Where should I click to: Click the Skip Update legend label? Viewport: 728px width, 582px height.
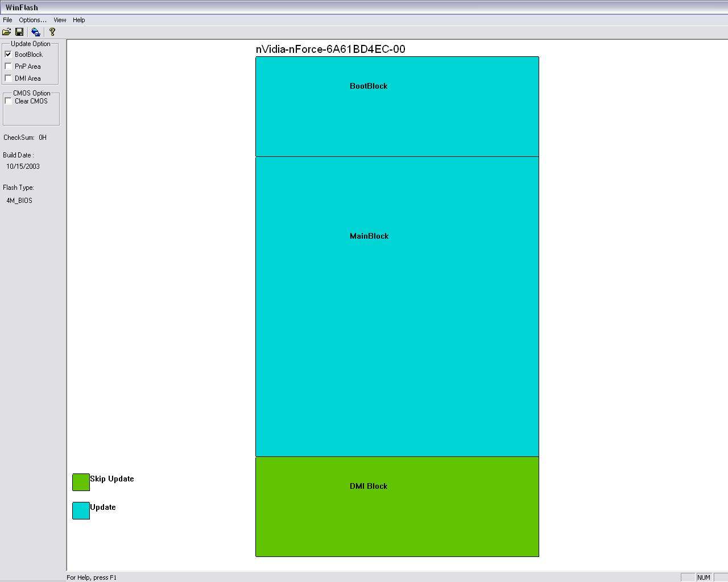[x=112, y=479]
